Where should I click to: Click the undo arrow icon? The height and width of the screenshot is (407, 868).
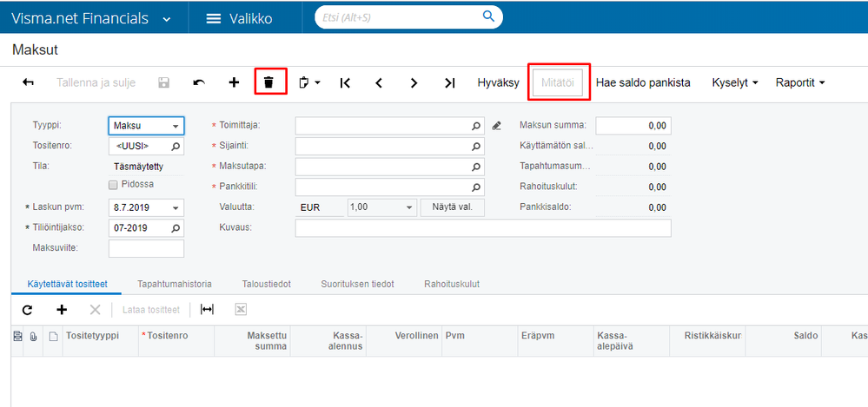pos(199,82)
